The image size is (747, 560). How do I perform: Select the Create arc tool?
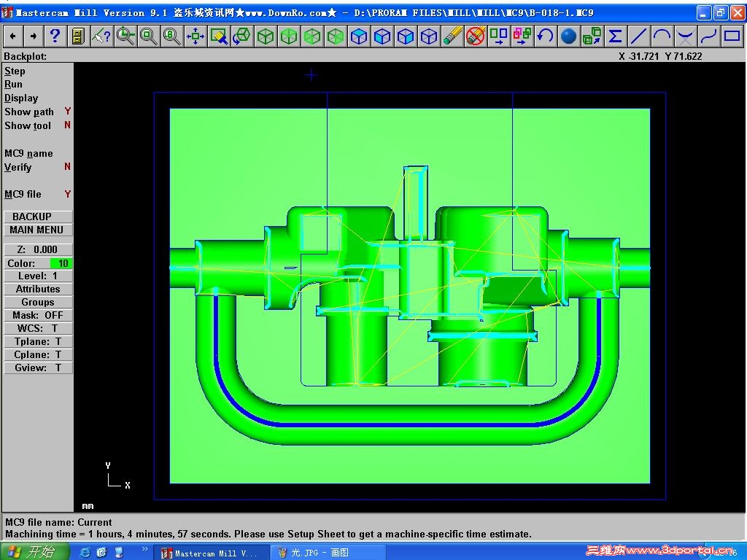click(662, 36)
